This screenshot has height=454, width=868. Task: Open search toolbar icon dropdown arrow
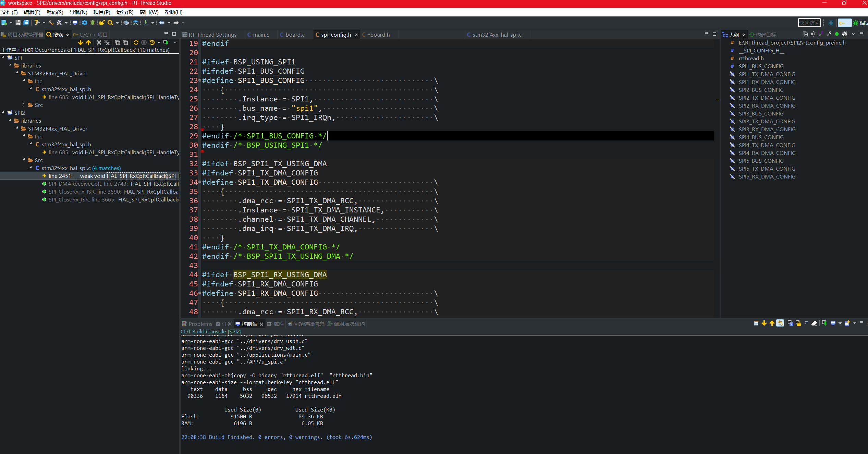pos(117,23)
